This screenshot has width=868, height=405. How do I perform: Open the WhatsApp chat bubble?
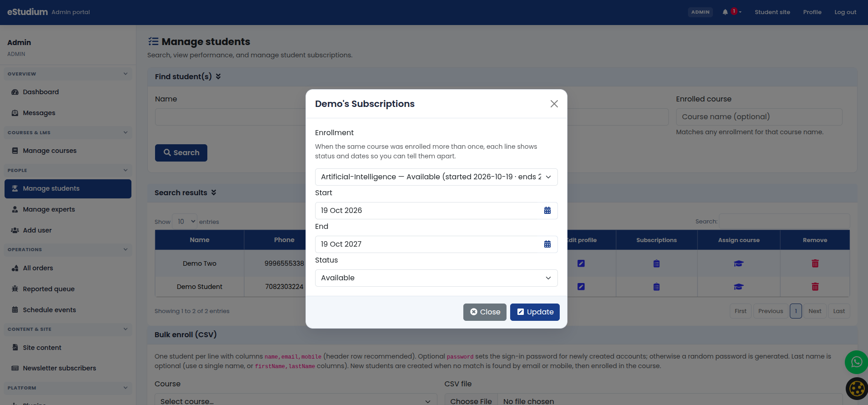(x=857, y=362)
